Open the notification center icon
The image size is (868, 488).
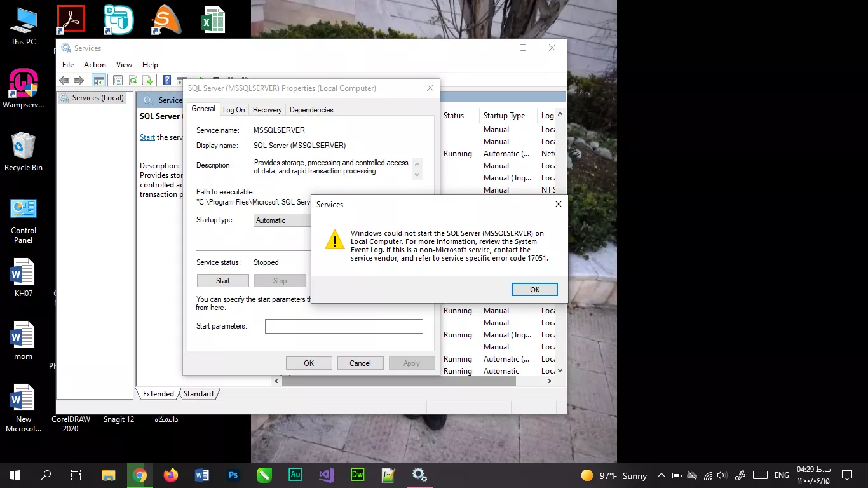point(846,475)
